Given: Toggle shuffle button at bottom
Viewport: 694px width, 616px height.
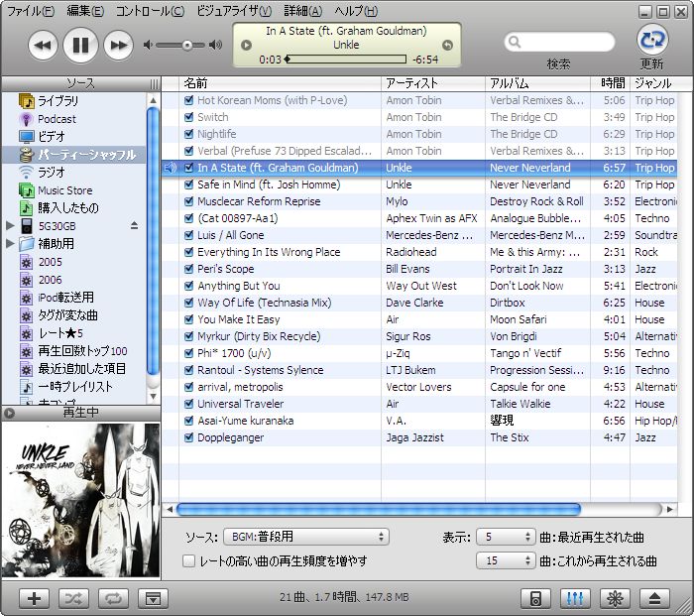Looking at the screenshot, I should 73,599.
